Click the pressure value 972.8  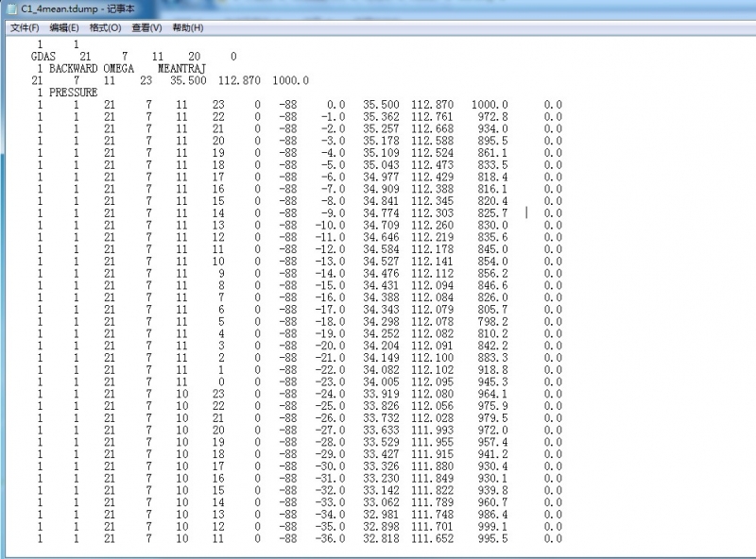click(x=491, y=116)
